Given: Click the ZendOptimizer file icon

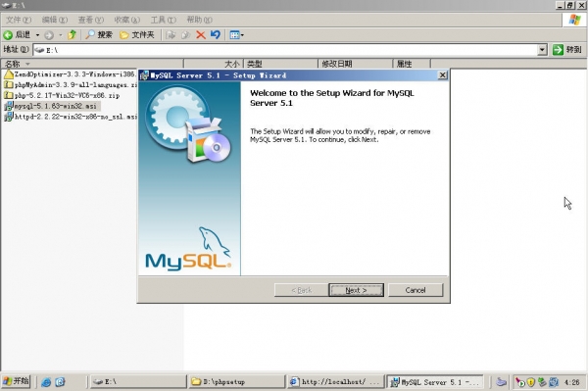Looking at the screenshot, I should point(8,74).
